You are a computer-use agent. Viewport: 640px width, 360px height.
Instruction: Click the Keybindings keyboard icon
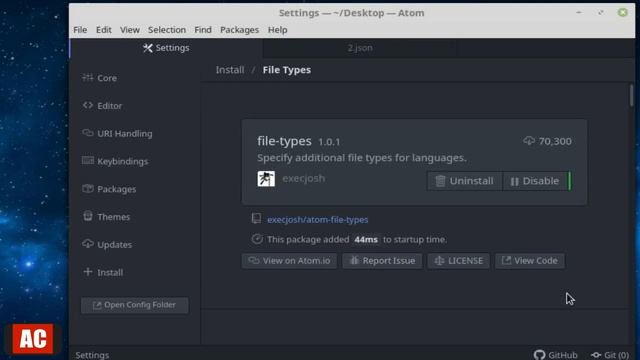coord(87,160)
